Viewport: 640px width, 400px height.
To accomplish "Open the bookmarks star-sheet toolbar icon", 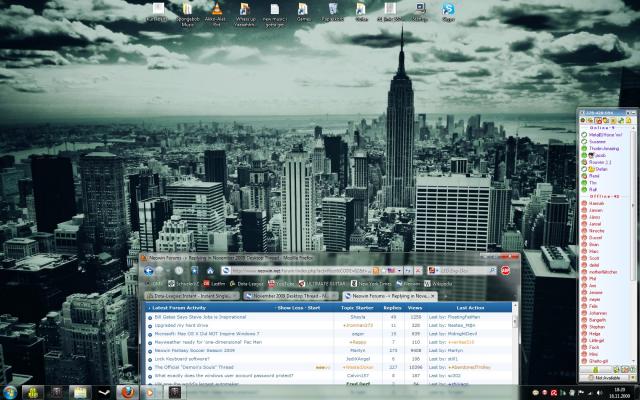I will click(x=194, y=270).
